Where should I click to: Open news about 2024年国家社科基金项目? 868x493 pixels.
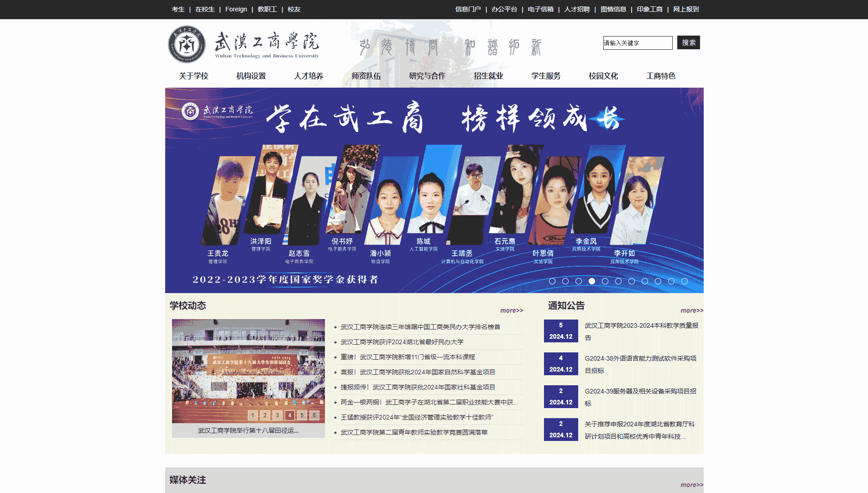(x=418, y=387)
